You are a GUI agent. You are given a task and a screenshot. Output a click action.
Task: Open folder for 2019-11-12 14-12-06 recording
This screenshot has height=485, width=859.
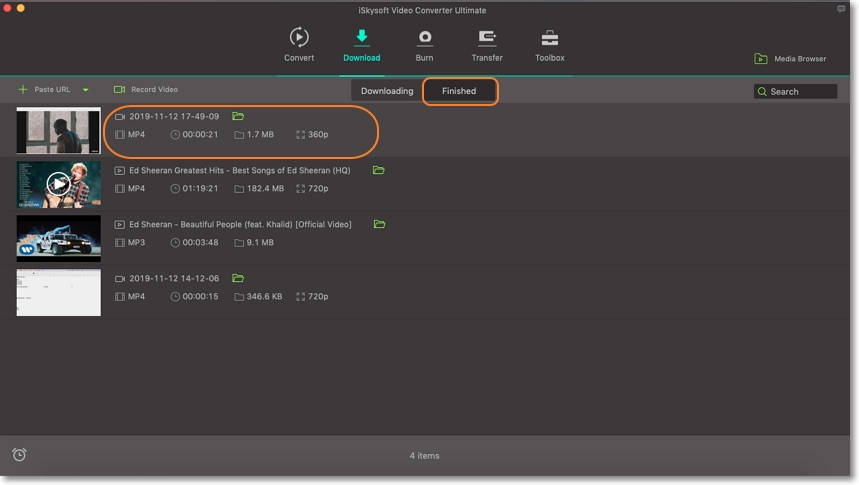click(238, 278)
